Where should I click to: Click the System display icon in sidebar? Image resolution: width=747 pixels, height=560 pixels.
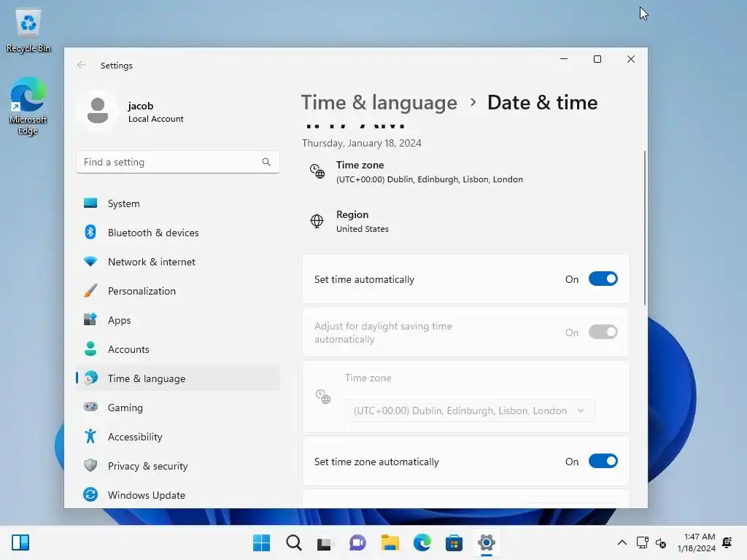point(90,203)
